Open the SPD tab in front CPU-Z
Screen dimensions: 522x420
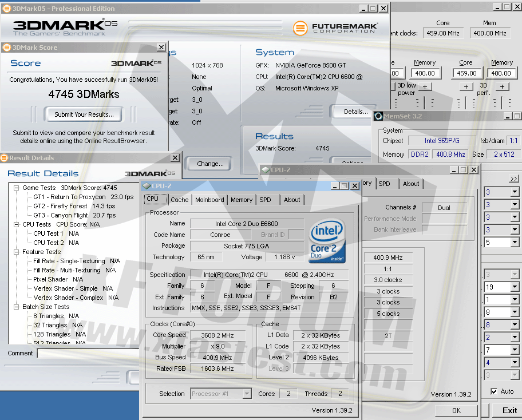[265, 200]
